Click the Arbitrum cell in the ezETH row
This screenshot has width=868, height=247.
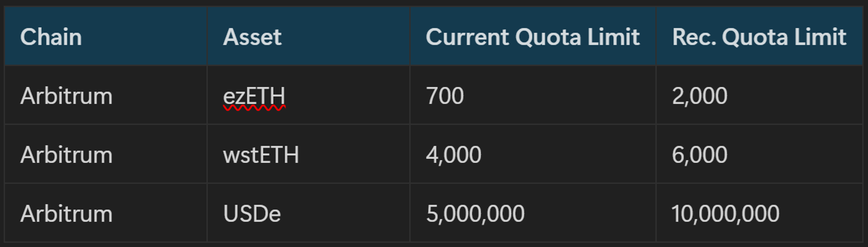[x=66, y=96]
